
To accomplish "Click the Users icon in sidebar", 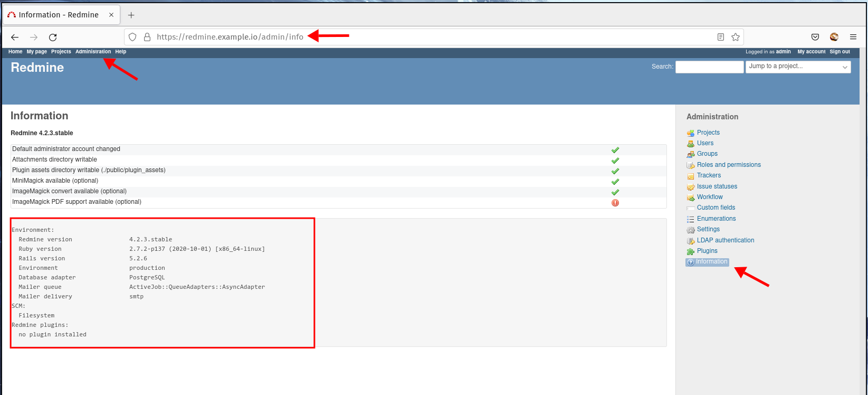I will click(691, 144).
